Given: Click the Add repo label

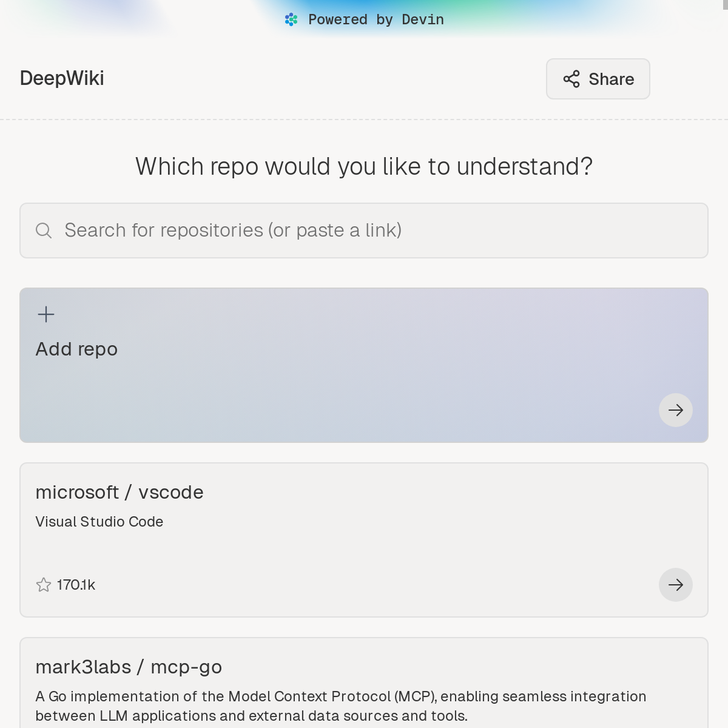Looking at the screenshot, I should click(76, 349).
